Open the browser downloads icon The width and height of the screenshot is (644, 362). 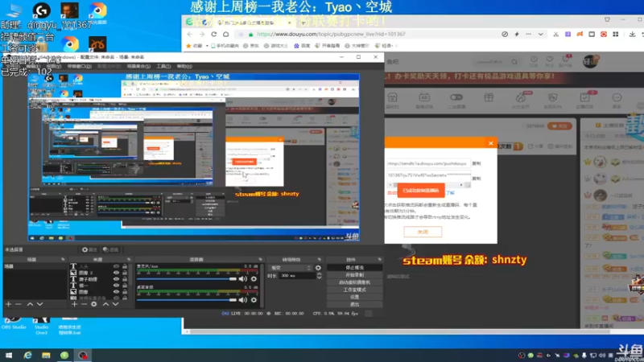click(x=632, y=34)
